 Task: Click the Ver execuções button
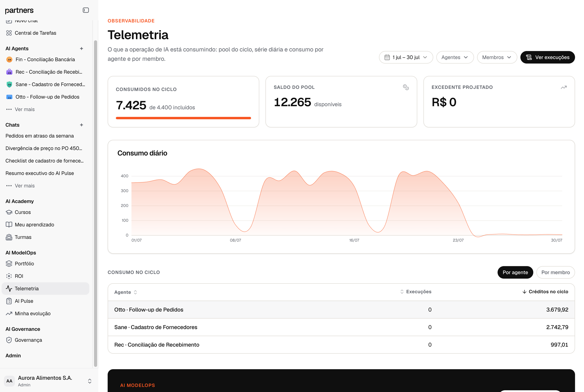[547, 57]
